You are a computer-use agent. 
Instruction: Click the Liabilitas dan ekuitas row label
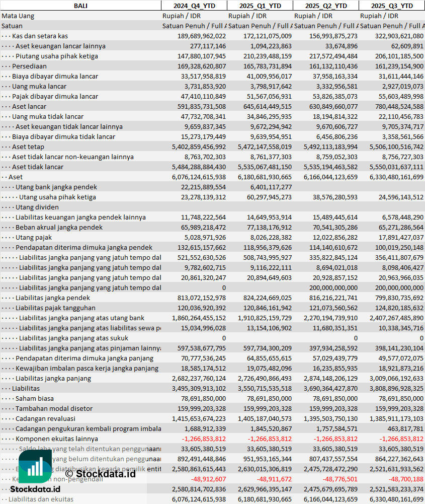pos(41,499)
